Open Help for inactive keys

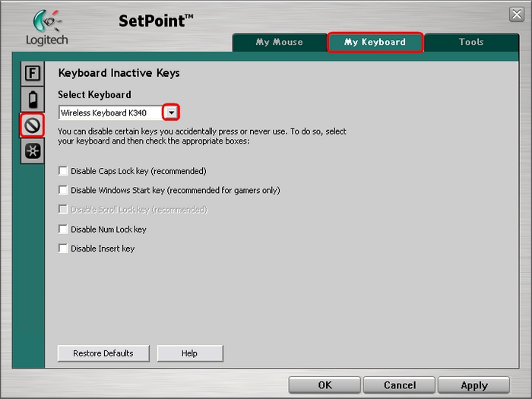click(189, 353)
